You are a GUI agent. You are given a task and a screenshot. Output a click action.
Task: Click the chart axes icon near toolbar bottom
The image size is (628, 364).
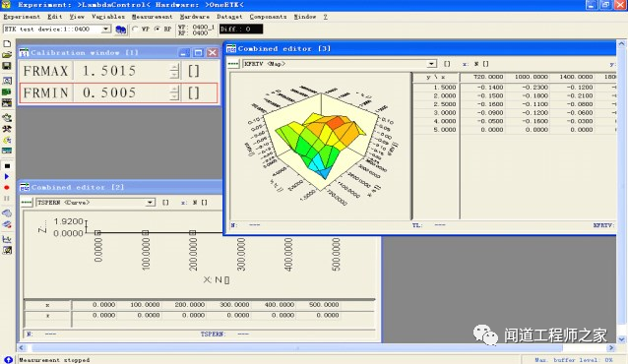click(x=7, y=239)
